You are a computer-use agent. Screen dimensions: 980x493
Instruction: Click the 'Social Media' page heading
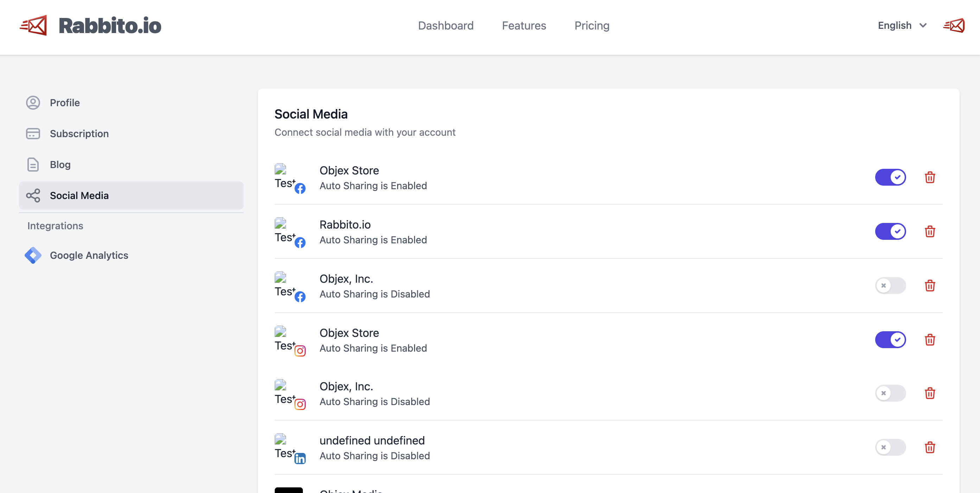coord(311,114)
